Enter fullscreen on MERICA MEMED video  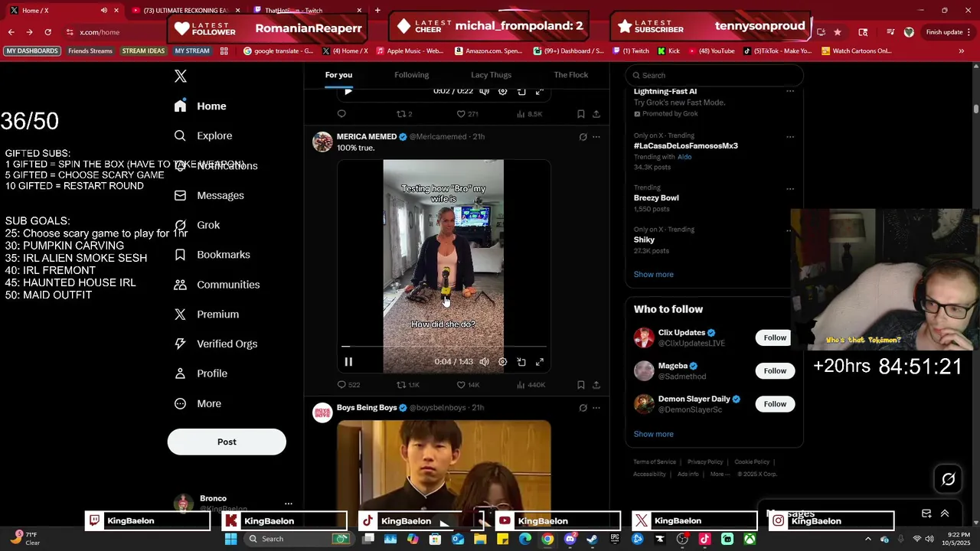coord(540,362)
